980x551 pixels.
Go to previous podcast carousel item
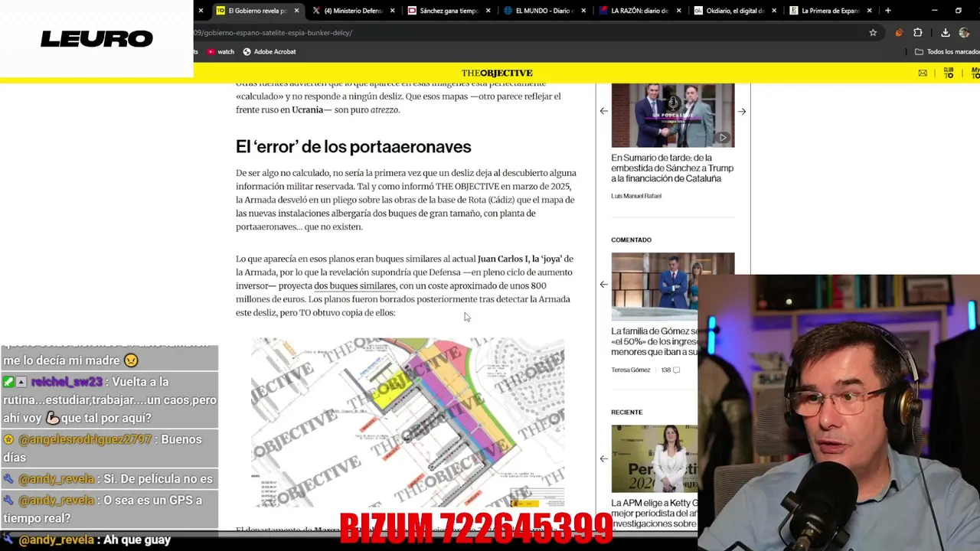coord(603,112)
